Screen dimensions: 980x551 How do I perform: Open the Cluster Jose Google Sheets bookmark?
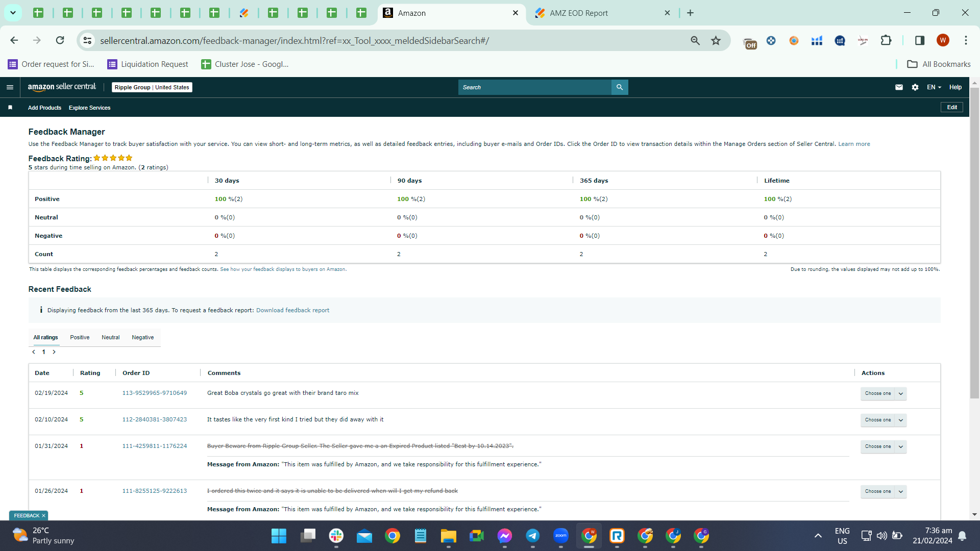tap(245, 64)
